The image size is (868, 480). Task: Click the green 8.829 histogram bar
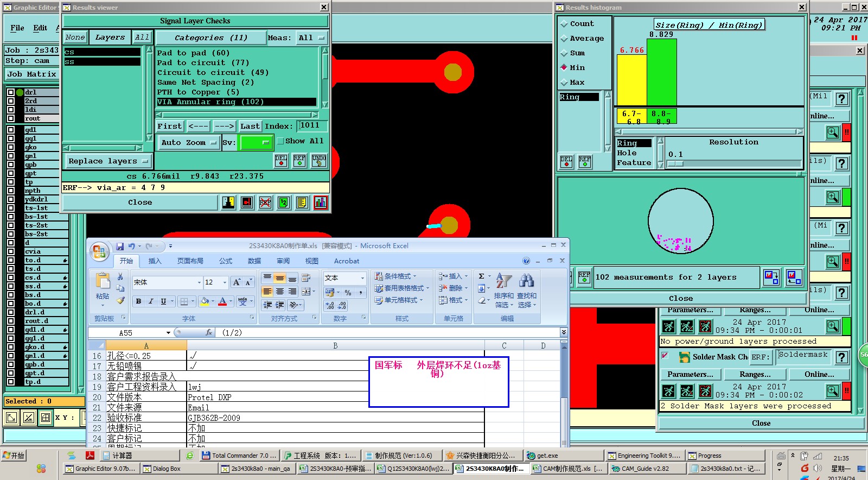click(x=661, y=72)
